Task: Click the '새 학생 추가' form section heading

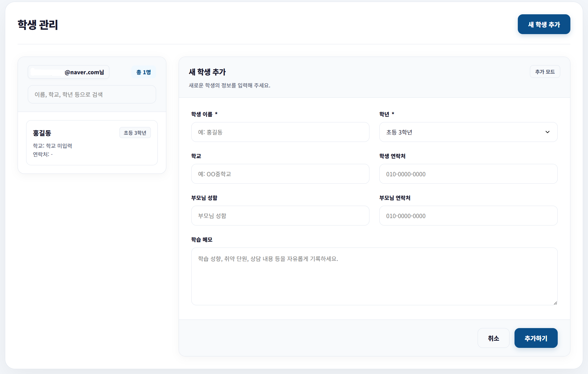Action: [x=207, y=72]
